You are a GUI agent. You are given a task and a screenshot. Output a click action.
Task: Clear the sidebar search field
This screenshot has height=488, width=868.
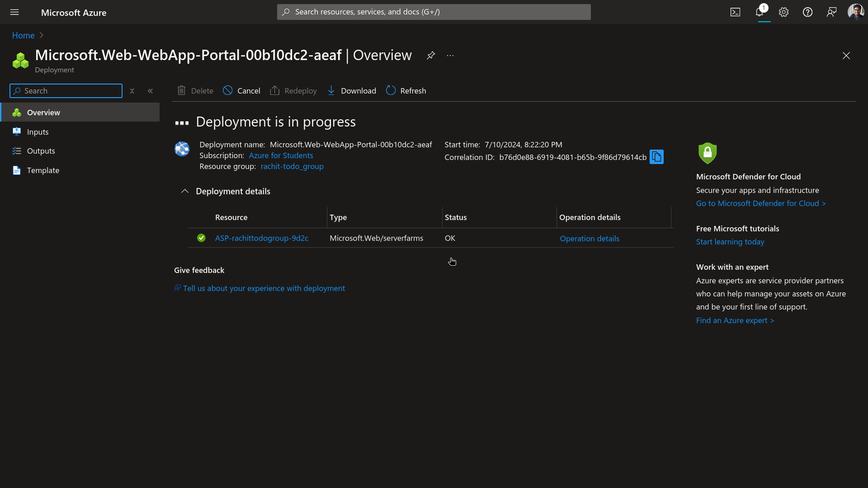tap(132, 91)
